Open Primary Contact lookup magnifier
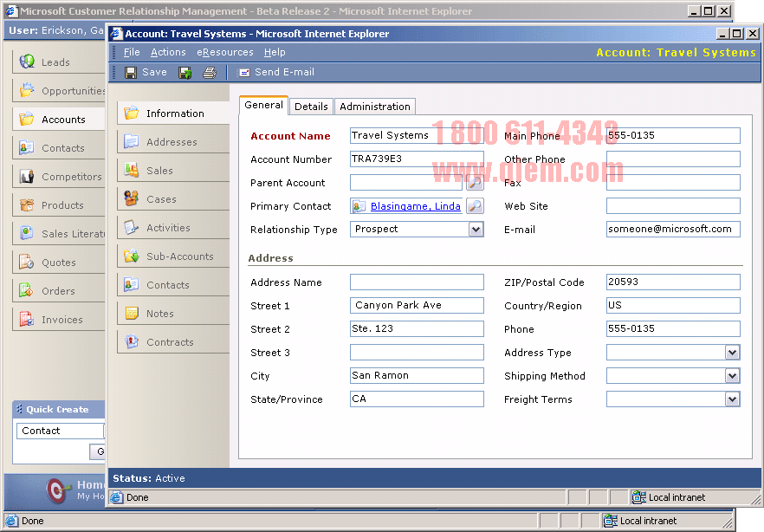 point(475,206)
